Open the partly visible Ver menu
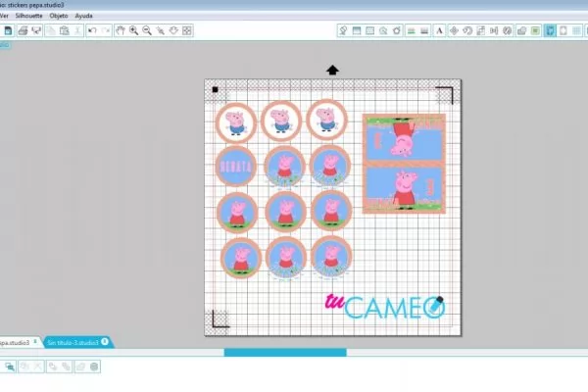 (4, 16)
